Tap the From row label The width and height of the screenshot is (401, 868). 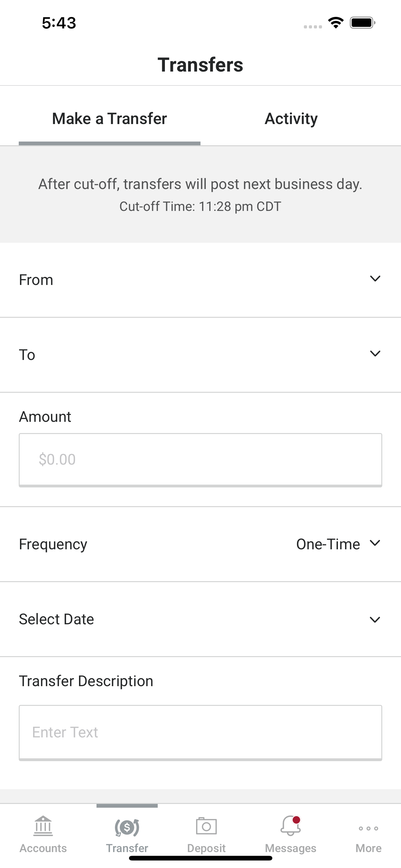(x=36, y=280)
